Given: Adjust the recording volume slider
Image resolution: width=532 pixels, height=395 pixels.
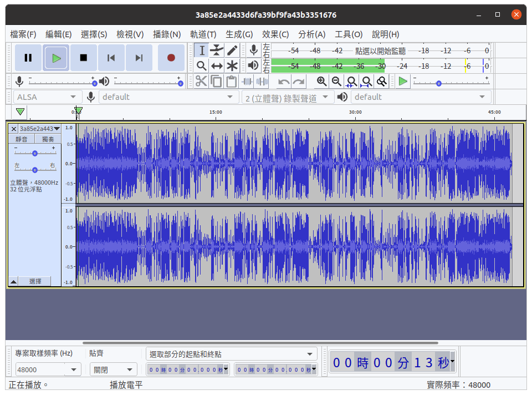Looking at the screenshot, I should (x=63, y=82).
